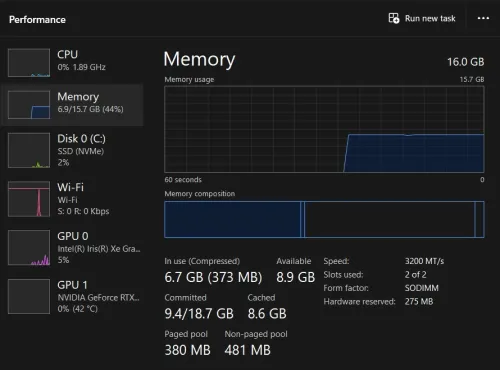Screen dimensions: 500x370
Task: Click the 6.7 GB (373 MB) in use value
Action: point(213,277)
